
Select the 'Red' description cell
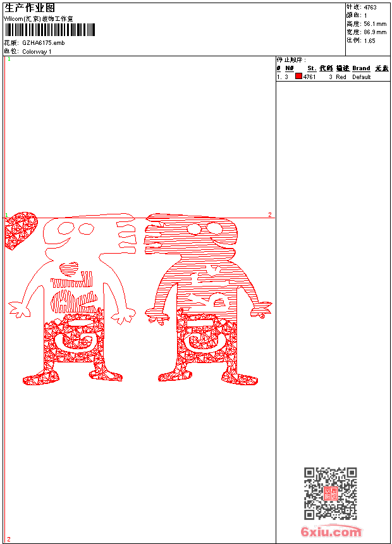tap(341, 77)
